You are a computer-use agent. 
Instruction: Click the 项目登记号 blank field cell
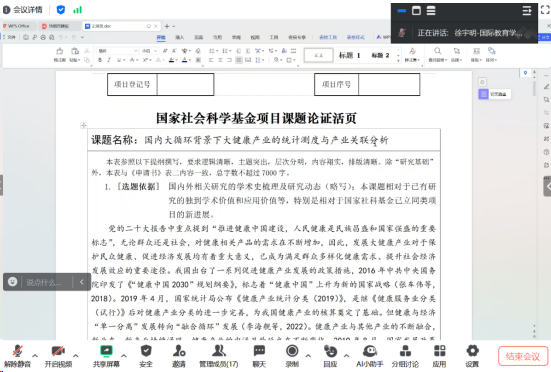[185, 84]
